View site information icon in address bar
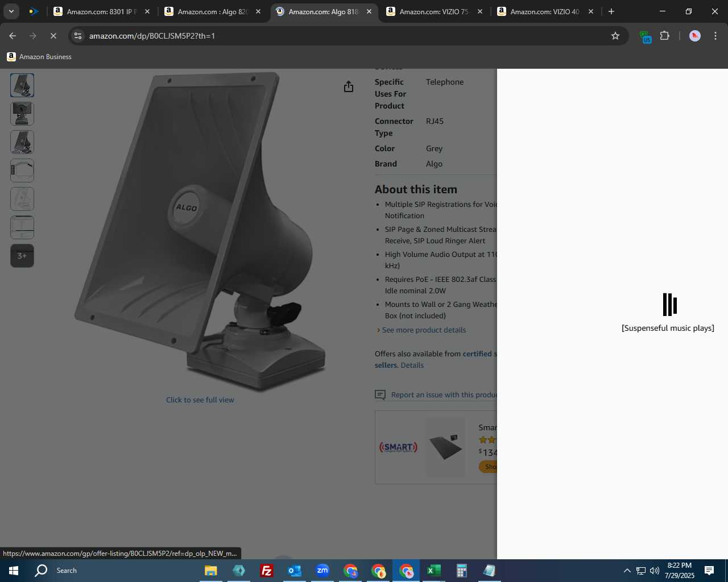The image size is (728, 582). point(78,36)
